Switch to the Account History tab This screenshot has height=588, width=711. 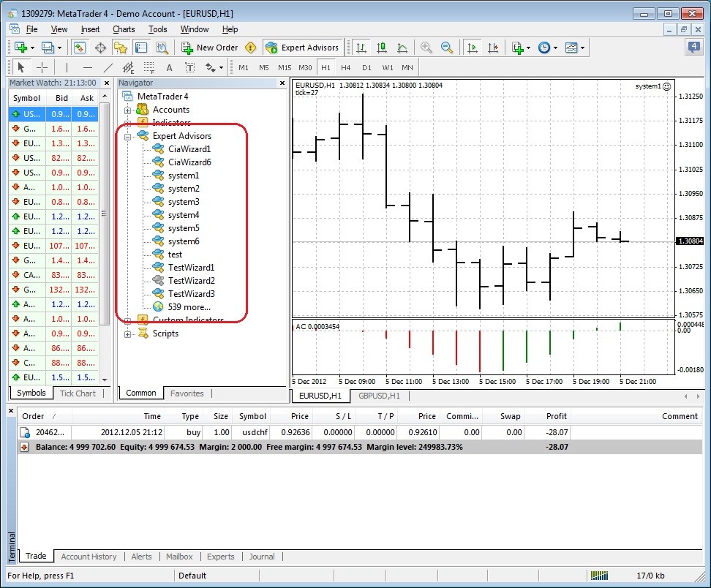(89, 557)
